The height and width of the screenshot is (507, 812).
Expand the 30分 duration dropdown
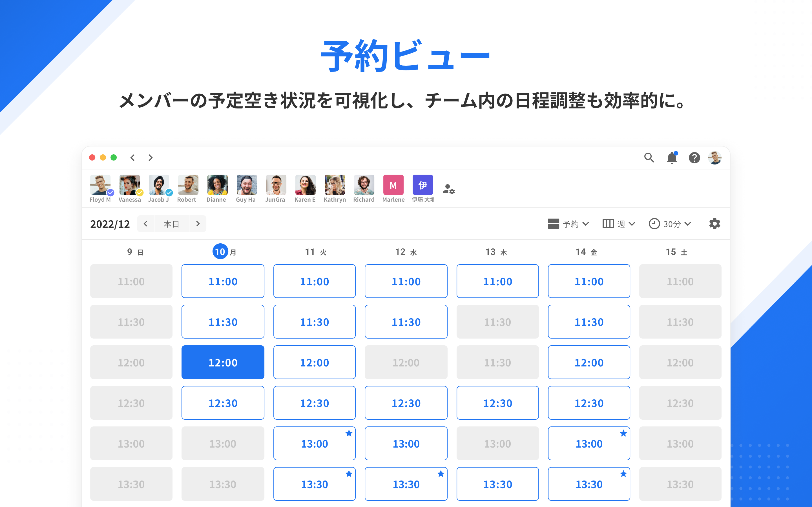(670, 224)
